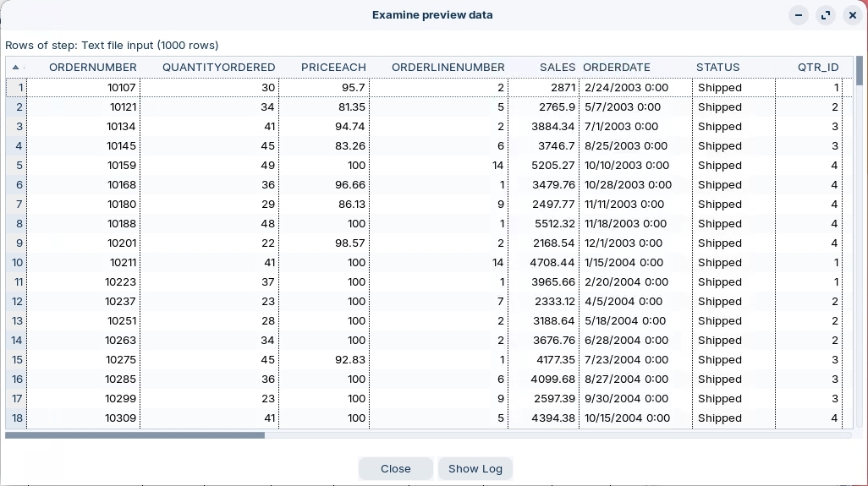868x486 pixels.
Task: Select row number 10 header
Action: click(17, 262)
